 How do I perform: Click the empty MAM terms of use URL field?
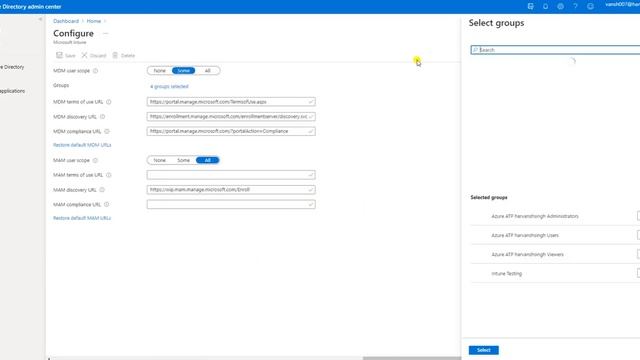click(x=231, y=175)
